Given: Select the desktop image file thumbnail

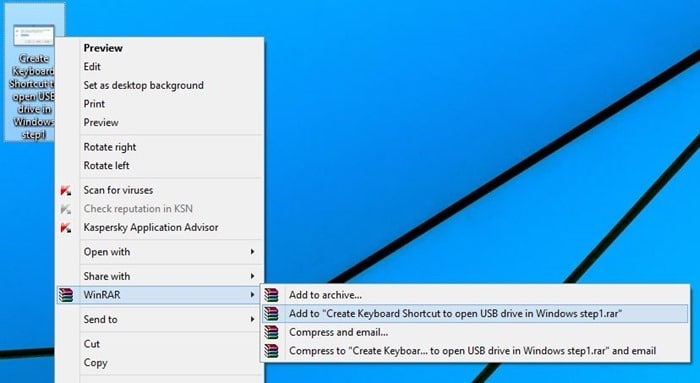Looking at the screenshot, I should 34,35.
